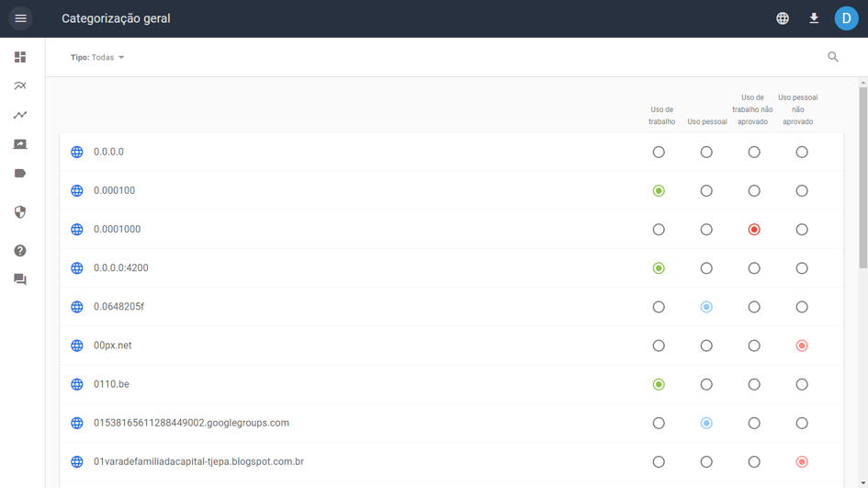868x488 pixels.
Task: Open the label tag icon in sidebar
Action: click(20, 174)
